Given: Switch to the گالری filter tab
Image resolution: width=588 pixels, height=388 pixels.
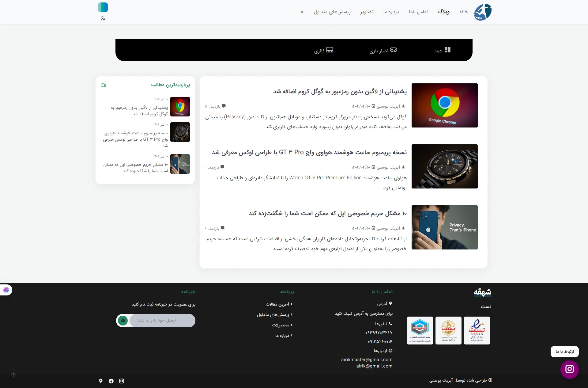Looking at the screenshot, I should (323, 50).
